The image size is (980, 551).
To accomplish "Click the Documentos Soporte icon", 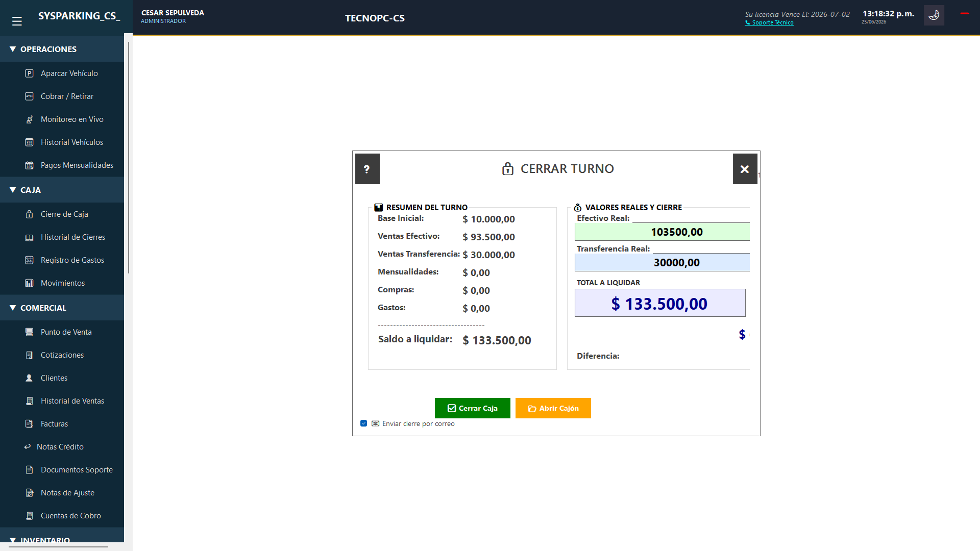I will click(29, 470).
